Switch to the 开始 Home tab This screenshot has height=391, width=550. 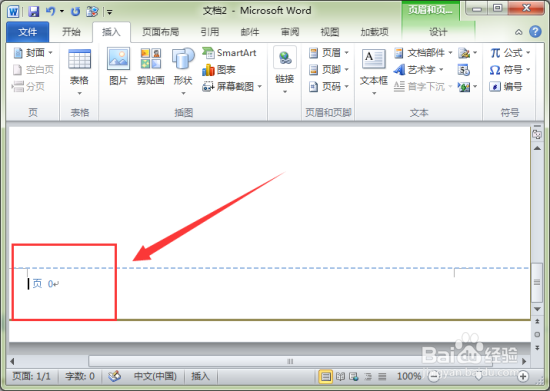tap(71, 32)
